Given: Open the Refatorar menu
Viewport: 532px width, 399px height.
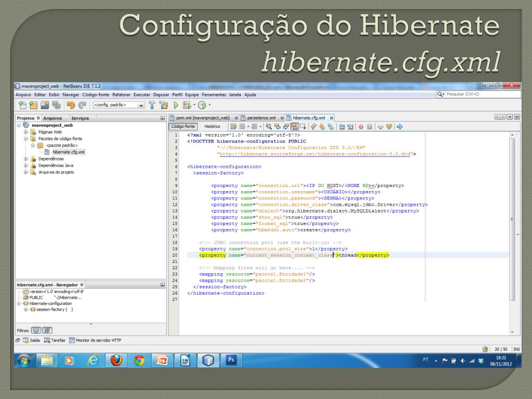Looking at the screenshot, I should pos(122,95).
